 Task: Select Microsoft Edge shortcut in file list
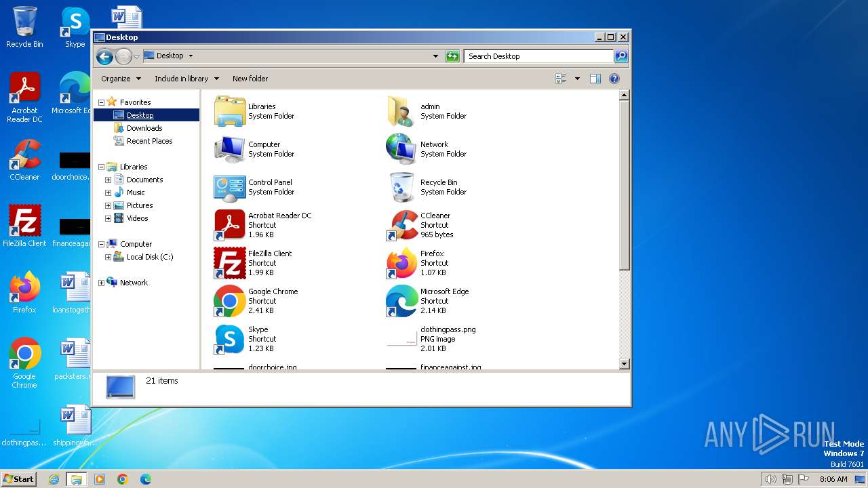pyautogui.click(x=401, y=301)
